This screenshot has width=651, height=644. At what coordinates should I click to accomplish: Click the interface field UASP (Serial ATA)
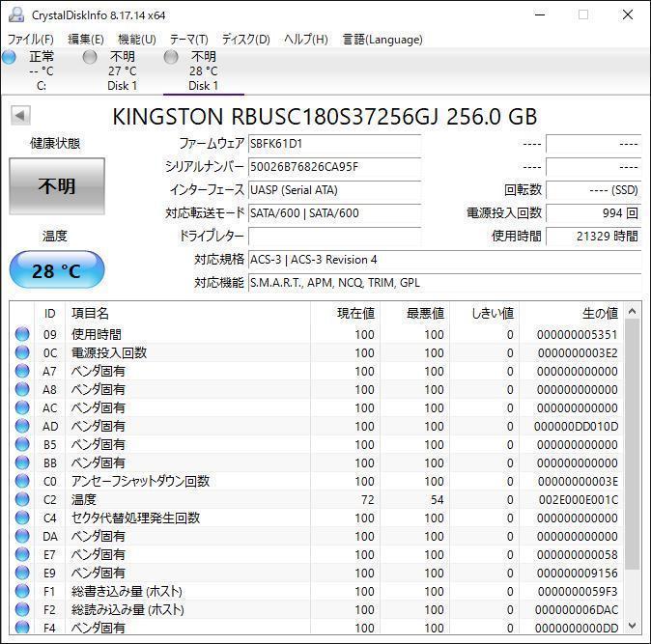334,190
